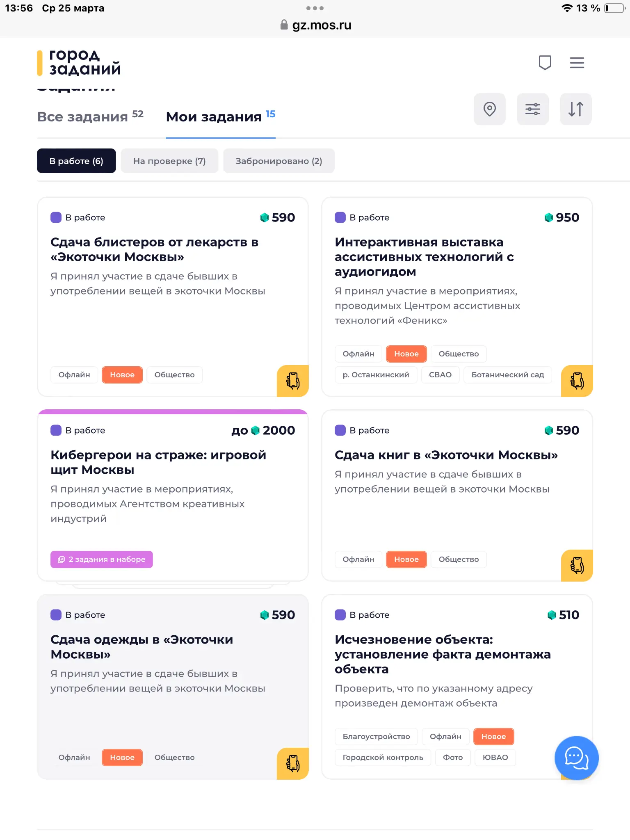The image size is (630, 840).
Task: Open the support chat bubble
Action: point(576,758)
